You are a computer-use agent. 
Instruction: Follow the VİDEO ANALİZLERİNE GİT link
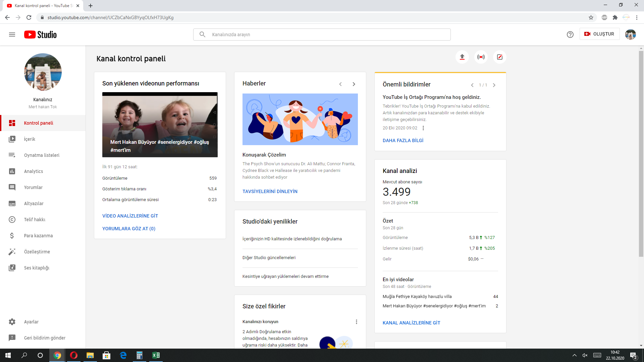(130, 216)
